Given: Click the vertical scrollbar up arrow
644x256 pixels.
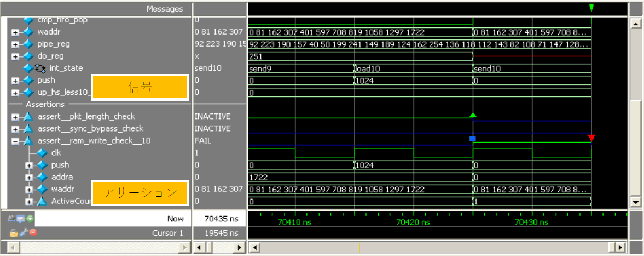Looking at the screenshot, I should 635,24.
